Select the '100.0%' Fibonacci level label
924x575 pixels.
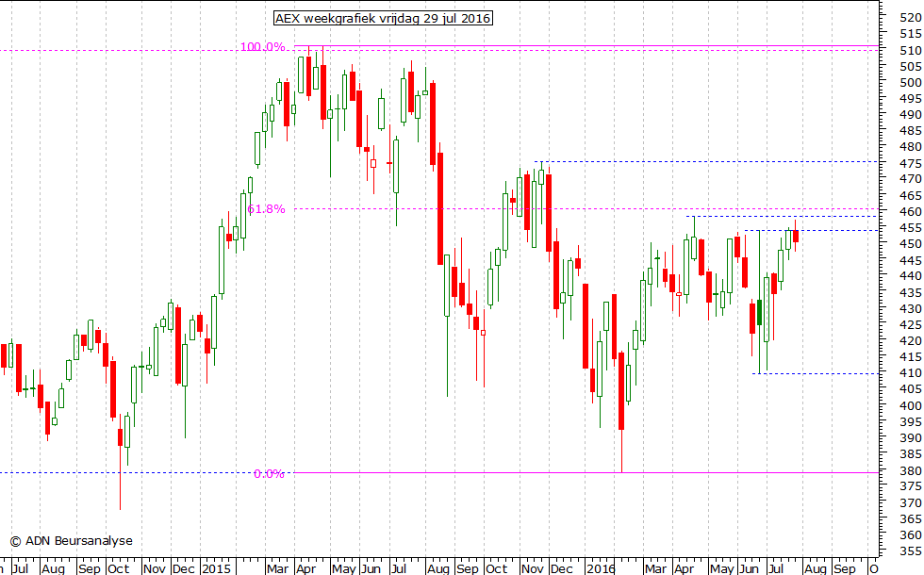pos(263,46)
